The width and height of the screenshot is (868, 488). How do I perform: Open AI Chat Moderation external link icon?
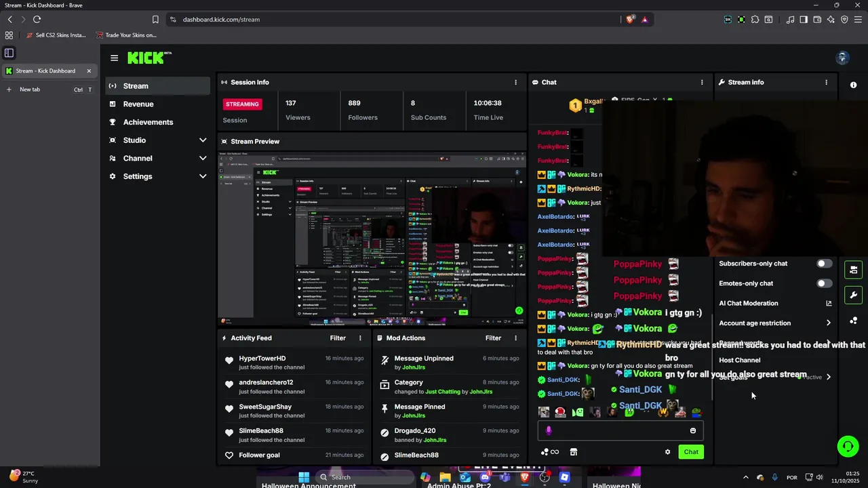(828, 304)
